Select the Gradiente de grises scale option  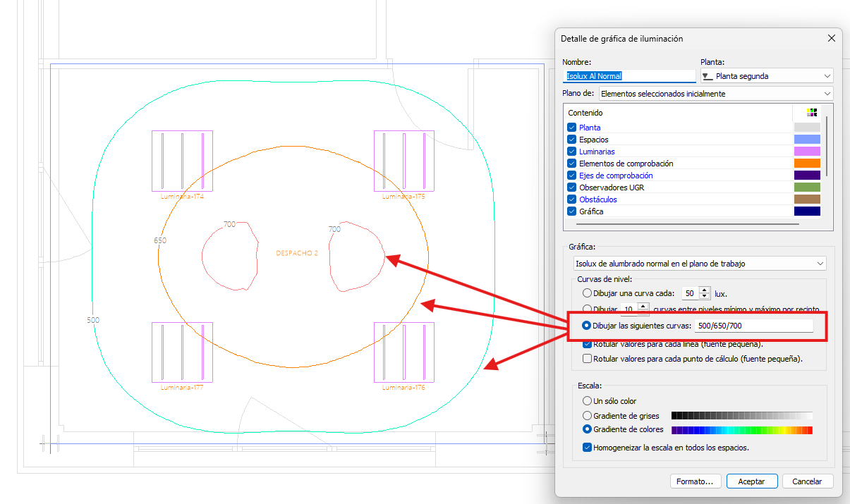[587, 416]
